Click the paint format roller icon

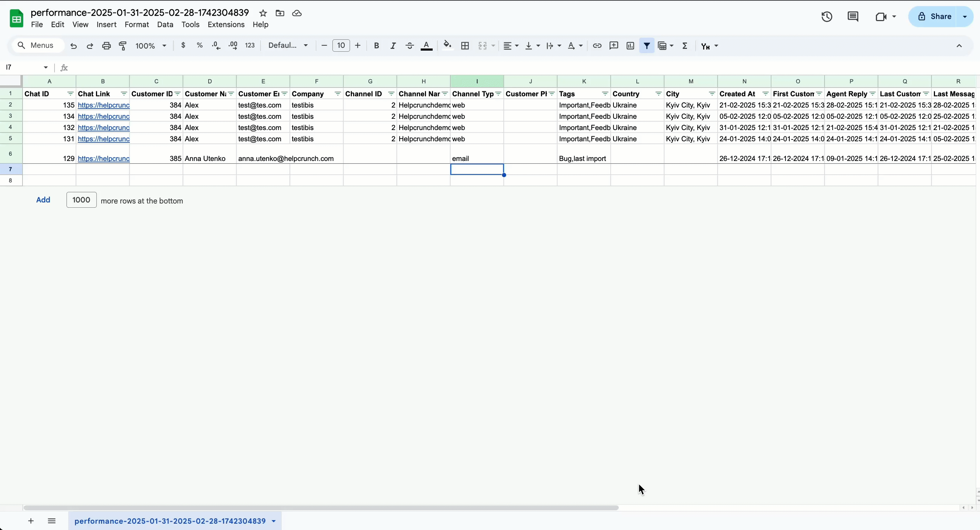click(x=122, y=46)
